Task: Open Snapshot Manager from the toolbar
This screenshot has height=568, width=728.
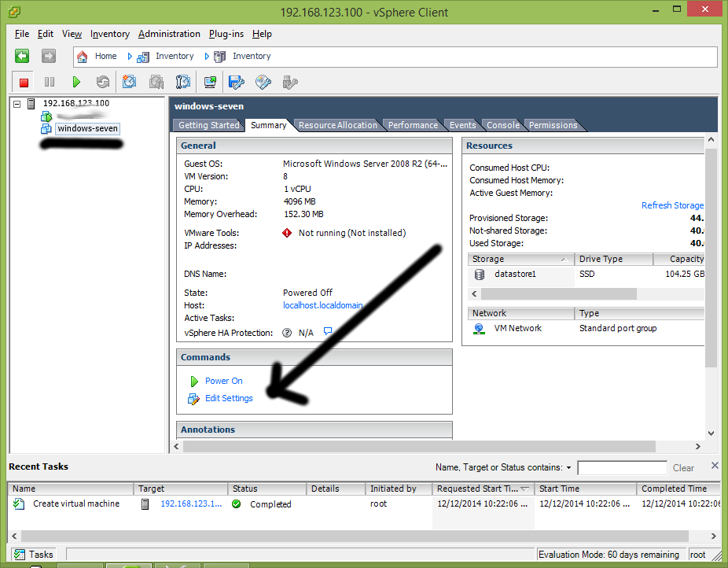Action: [183, 82]
